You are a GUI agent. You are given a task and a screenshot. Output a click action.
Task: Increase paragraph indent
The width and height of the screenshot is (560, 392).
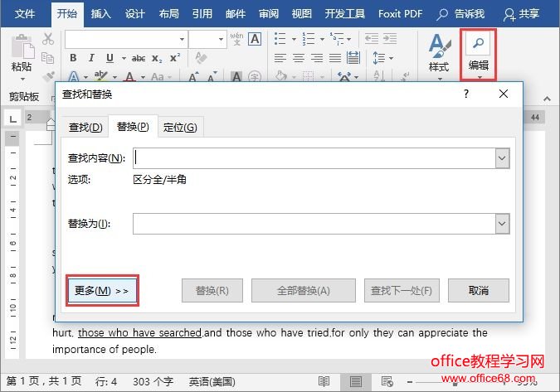click(x=390, y=38)
